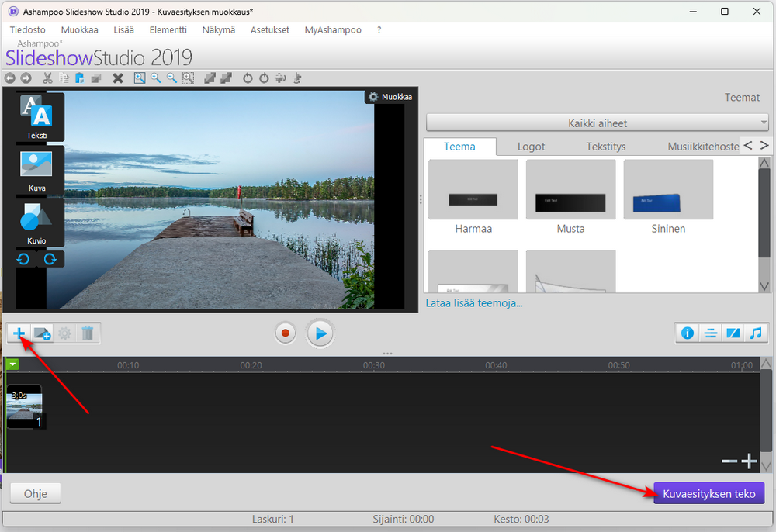
Task: Rotate element clockwise in the preview sidebar
Action: [50, 259]
